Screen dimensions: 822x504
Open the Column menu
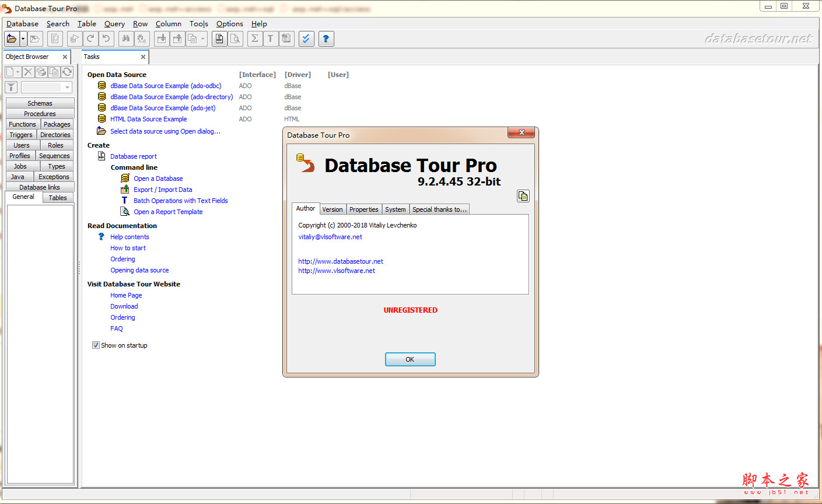click(169, 24)
